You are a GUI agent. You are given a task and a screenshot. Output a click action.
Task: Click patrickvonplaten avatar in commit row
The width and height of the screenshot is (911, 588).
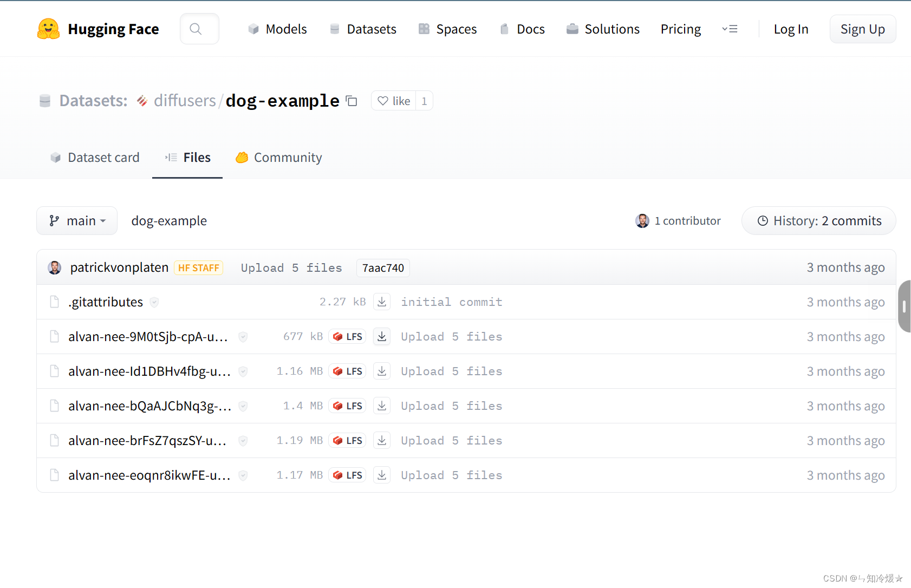[55, 267]
